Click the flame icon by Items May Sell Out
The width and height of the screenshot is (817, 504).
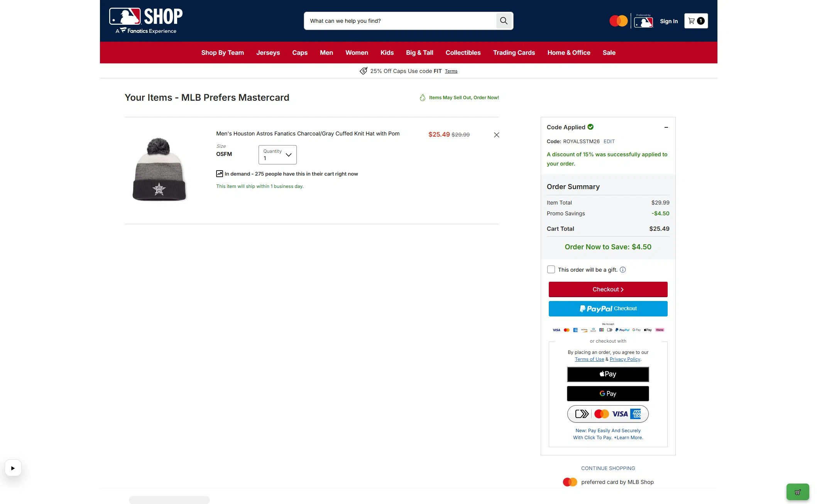click(423, 98)
